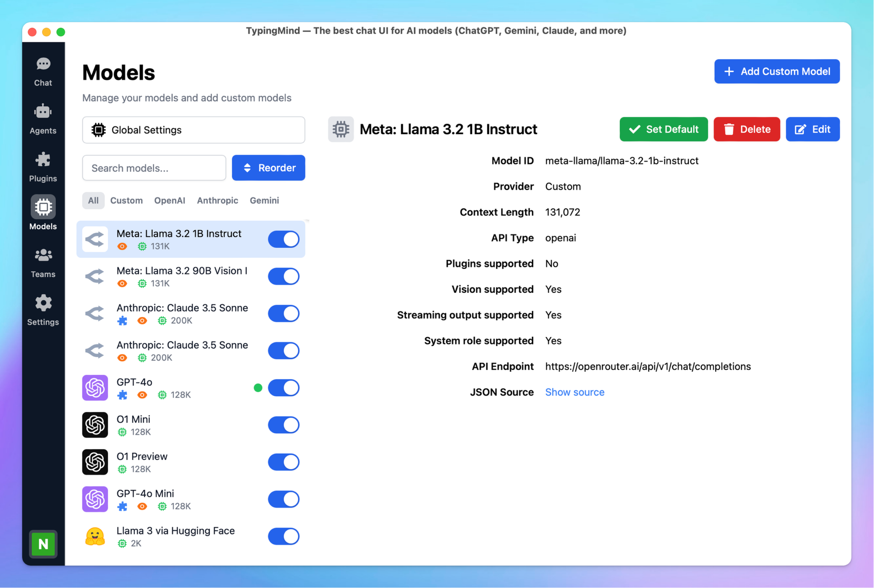Screen dimensions: 874x588
Task: Select the O1 Mini model name
Action: 133,419
